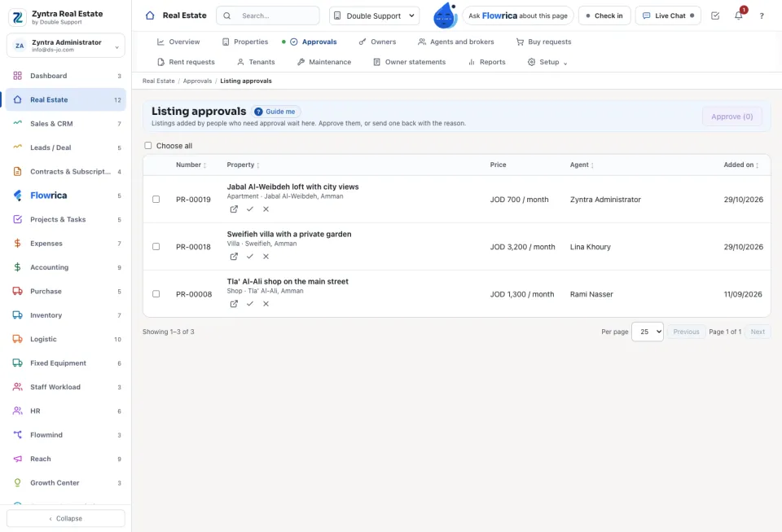Collapse the sidebar
This screenshot has width=782, height=532.
click(x=66, y=518)
